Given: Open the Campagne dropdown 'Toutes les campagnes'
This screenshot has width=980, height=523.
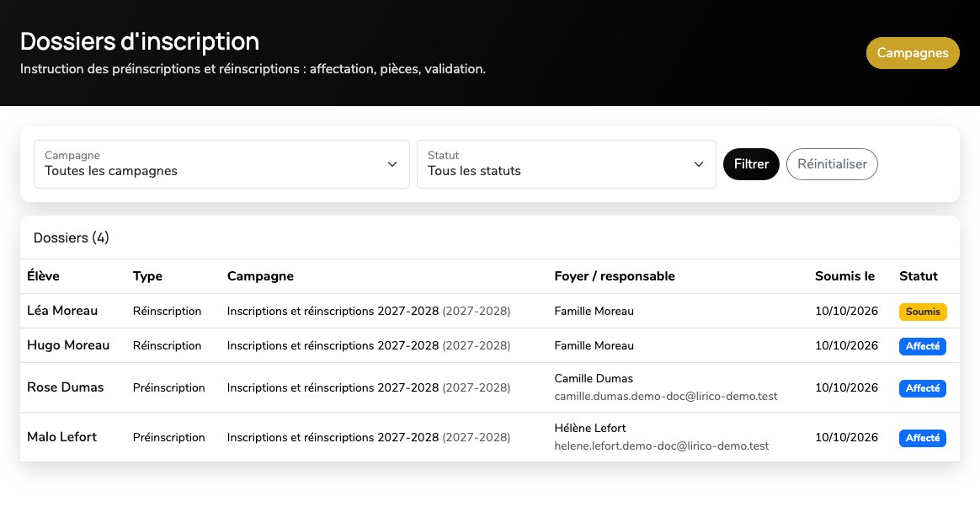Looking at the screenshot, I should (x=222, y=164).
